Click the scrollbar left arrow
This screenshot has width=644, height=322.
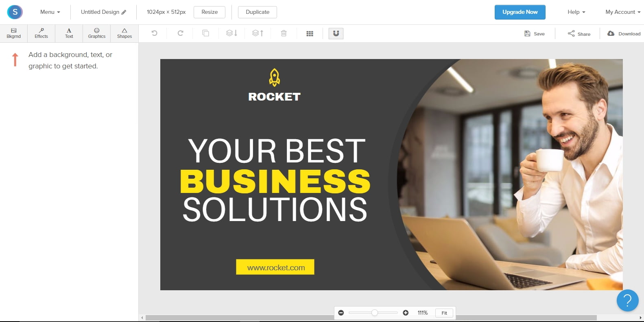(142, 318)
